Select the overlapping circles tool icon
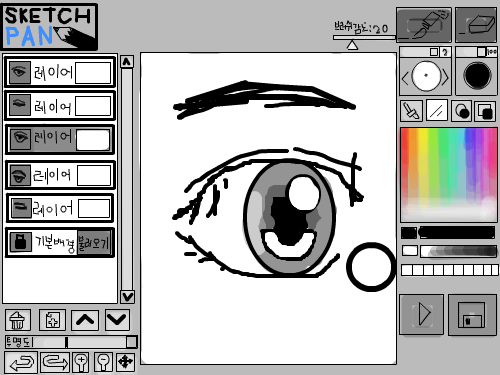 (462, 111)
